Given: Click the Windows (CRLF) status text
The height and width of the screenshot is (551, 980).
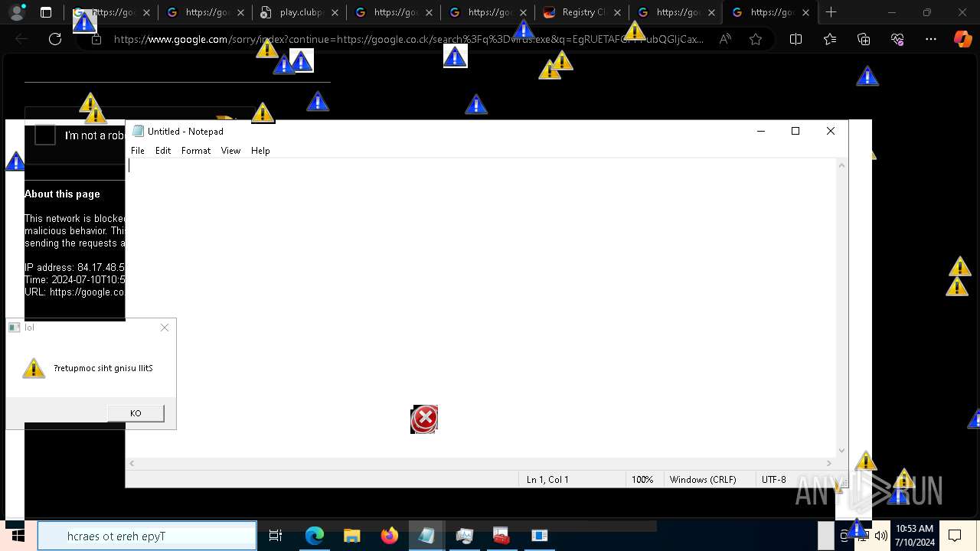Looking at the screenshot, I should [703, 480].
